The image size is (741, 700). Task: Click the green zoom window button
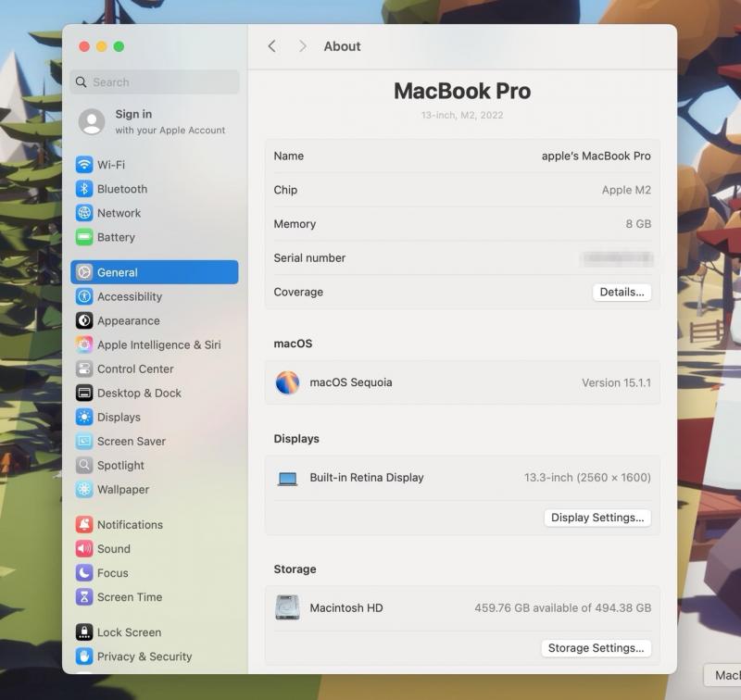pos(119,46)
